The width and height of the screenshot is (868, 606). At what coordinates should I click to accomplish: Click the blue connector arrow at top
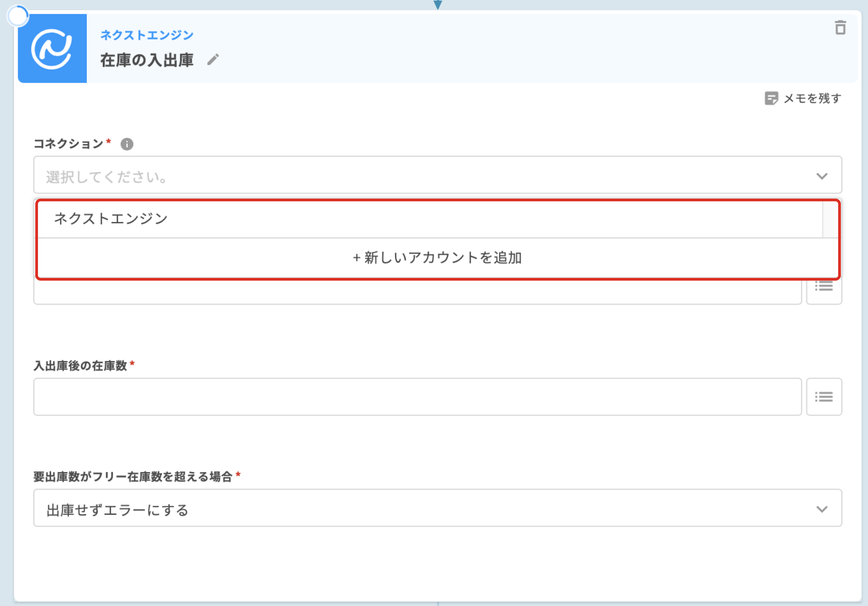pyautogui.click(x=438, y=4)
